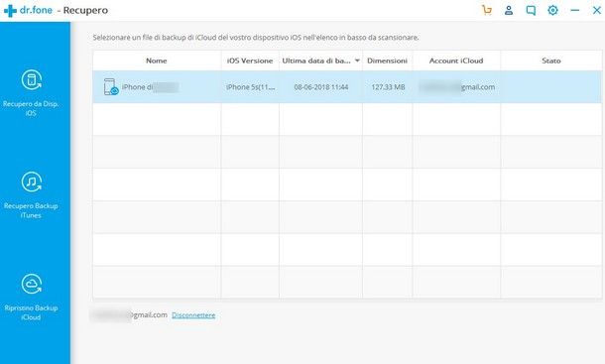Click the "iPhone 5s(11..." version cell
Image resolution: width=605 pixels, height=364 pixels.
coord(251,87)
